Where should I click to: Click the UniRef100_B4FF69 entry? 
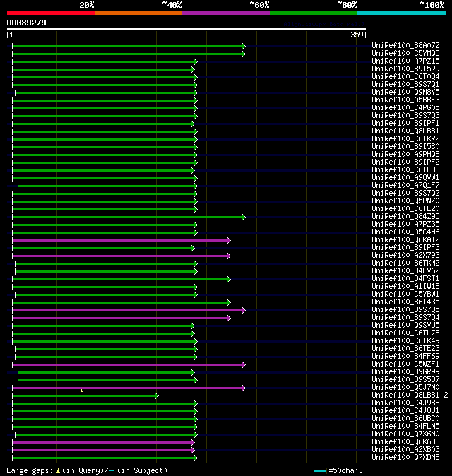(x=405, y=356)
